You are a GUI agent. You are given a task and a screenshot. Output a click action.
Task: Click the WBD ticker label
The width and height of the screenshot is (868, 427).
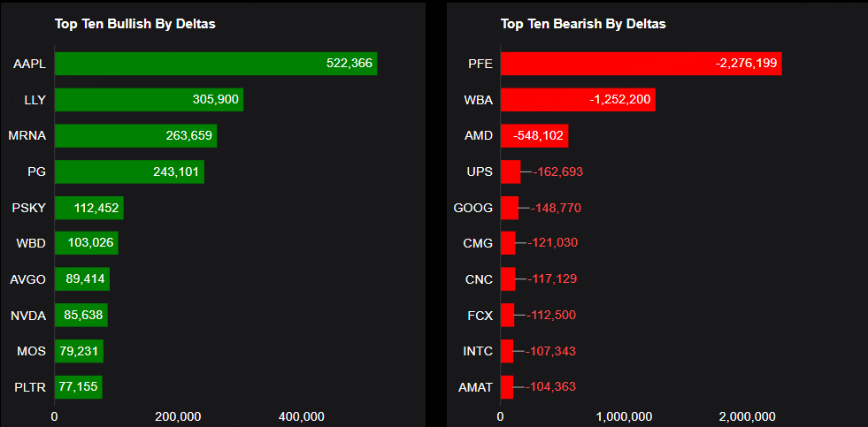tap(31, 244)
